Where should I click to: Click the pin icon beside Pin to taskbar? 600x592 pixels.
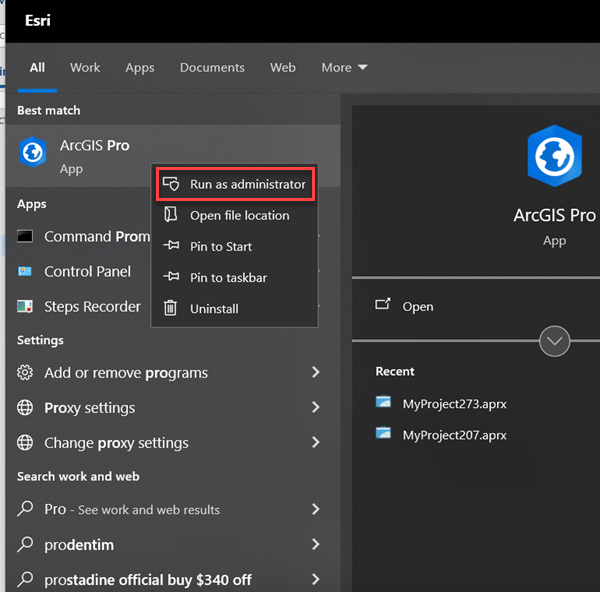coord(171,276)
